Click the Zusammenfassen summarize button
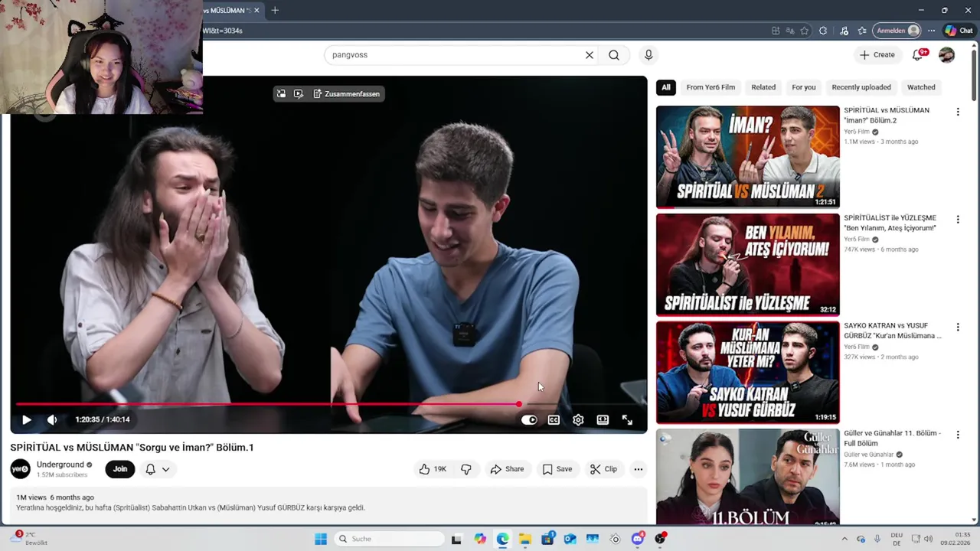Viewport: 980px width, 551px height. pos(347,94)
